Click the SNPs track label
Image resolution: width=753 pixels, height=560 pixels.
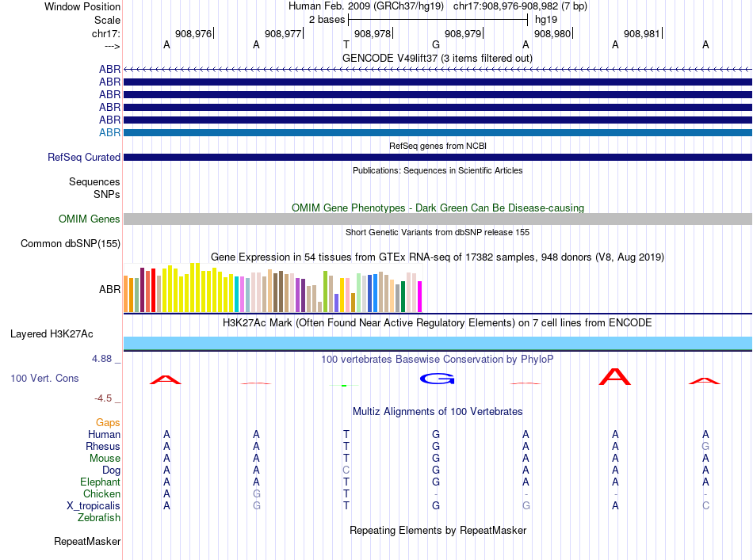tap(107, 194)
